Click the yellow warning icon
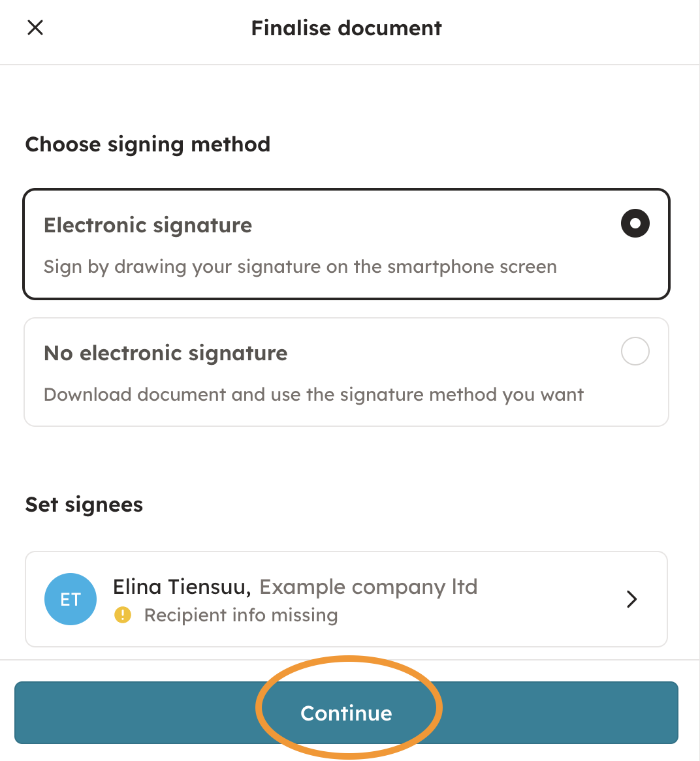 click(123, 615)
